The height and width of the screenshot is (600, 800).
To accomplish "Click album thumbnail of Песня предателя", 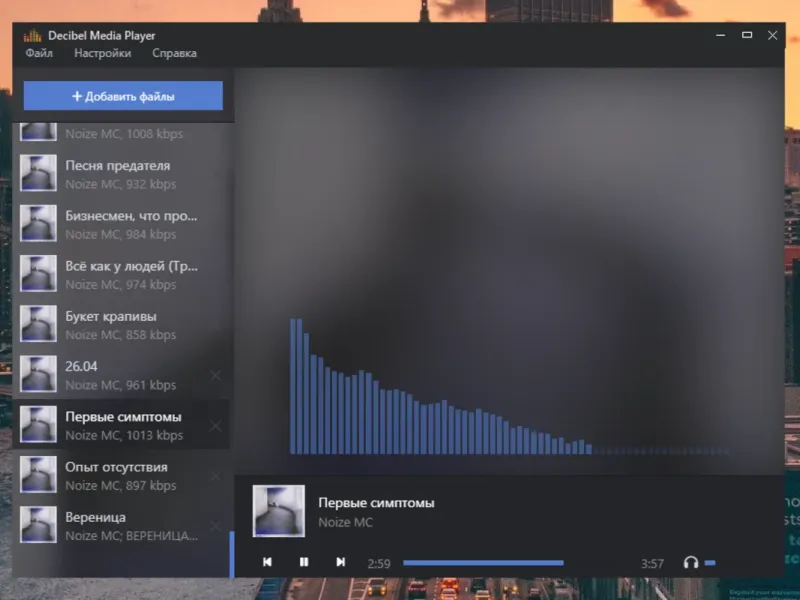I will click(38, 173).
